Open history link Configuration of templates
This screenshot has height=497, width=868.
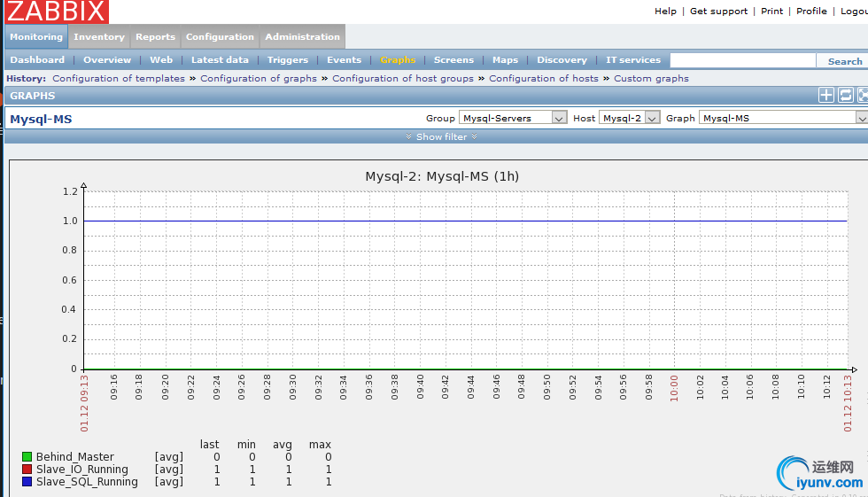click(119, 79)
